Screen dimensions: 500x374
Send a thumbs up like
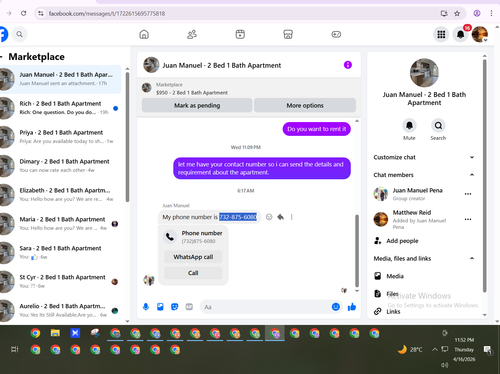point(352,307)
